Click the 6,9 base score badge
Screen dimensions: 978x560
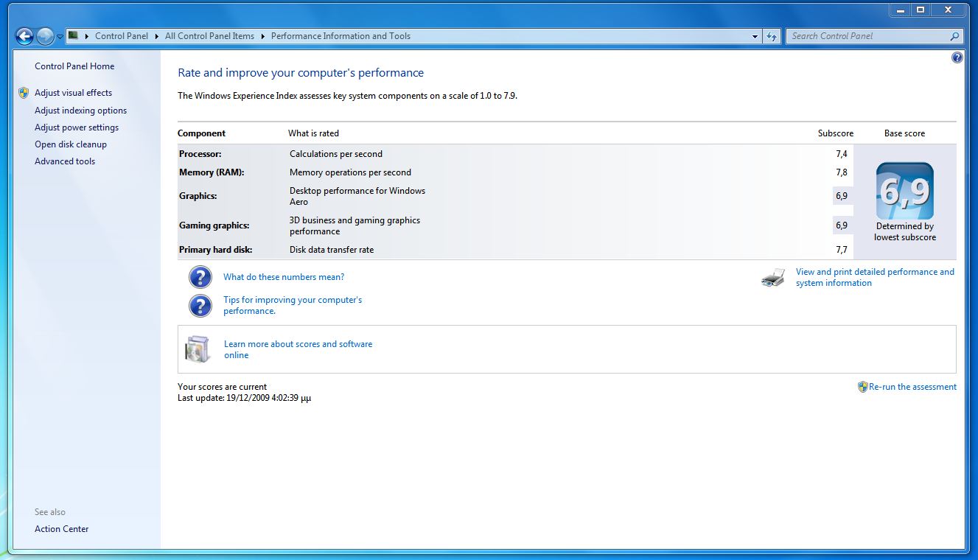(904, 191)
